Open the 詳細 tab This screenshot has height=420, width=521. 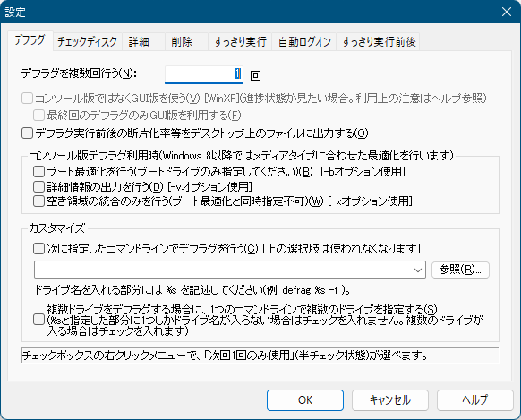coord(143,41)
